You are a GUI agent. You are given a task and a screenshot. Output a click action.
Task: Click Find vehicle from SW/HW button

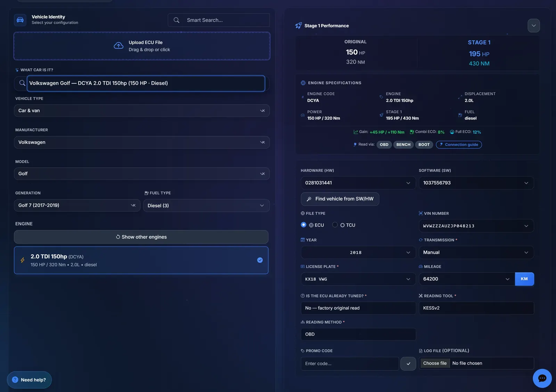tap(340, 199)
